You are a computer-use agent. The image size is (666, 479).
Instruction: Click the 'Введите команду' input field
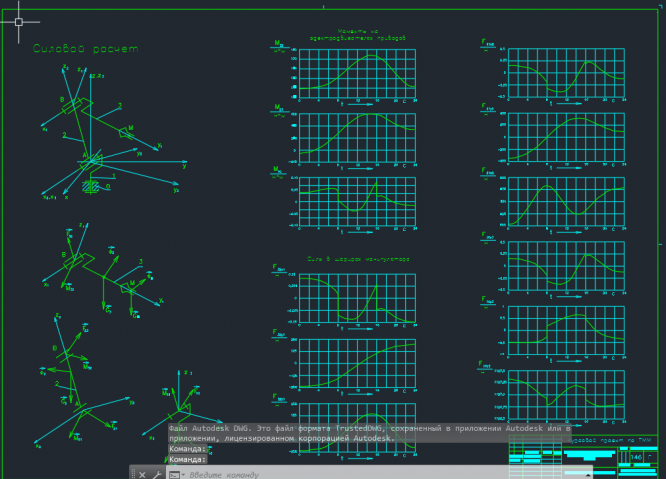300,474
